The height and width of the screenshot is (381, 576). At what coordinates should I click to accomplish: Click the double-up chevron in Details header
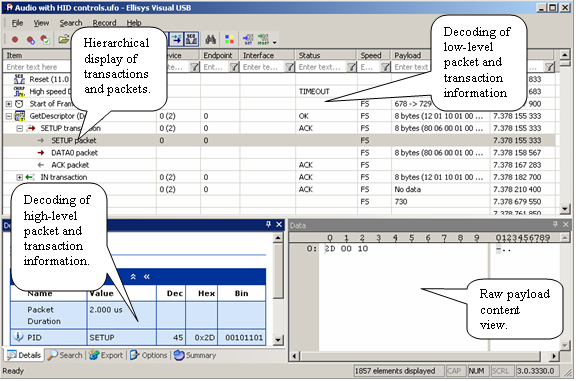[x=133, y=277]
